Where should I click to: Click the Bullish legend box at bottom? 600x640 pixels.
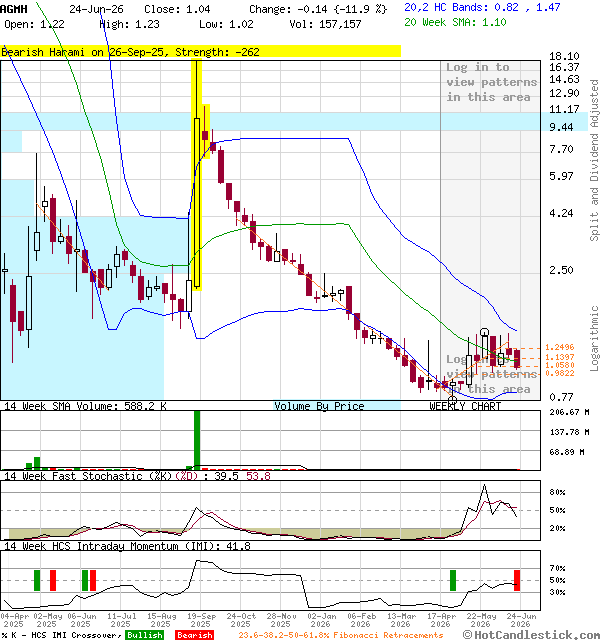[x=144, y=635]
